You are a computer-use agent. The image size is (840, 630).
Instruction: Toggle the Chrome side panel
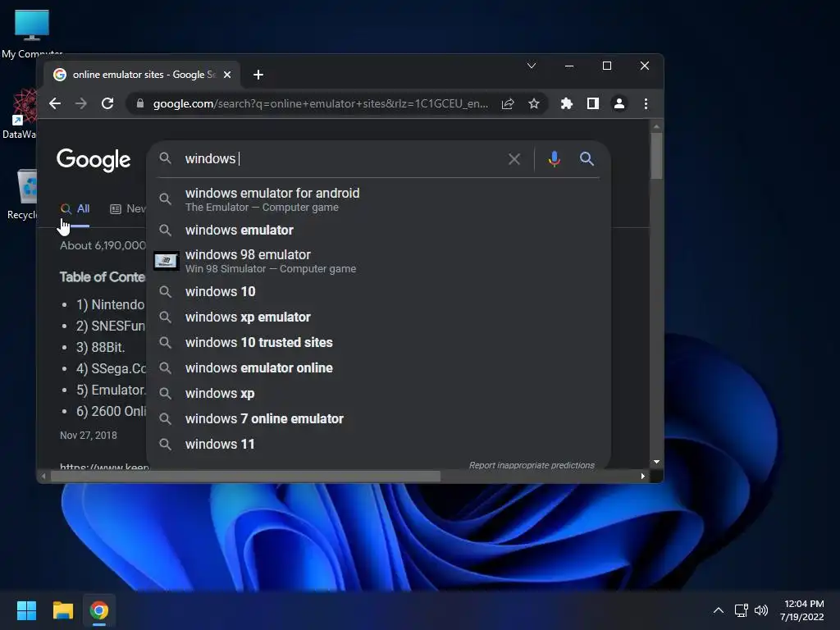(x=592, y=103)
